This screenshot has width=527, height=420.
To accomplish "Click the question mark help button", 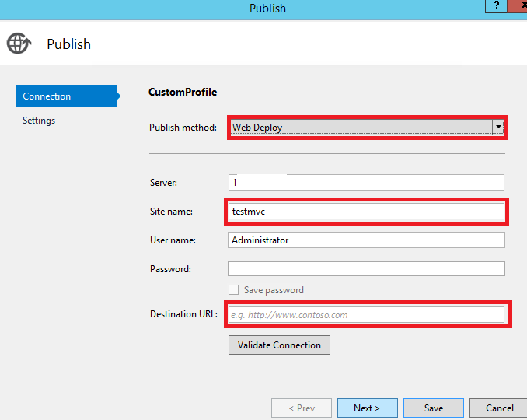I will [x=496, y=5].
